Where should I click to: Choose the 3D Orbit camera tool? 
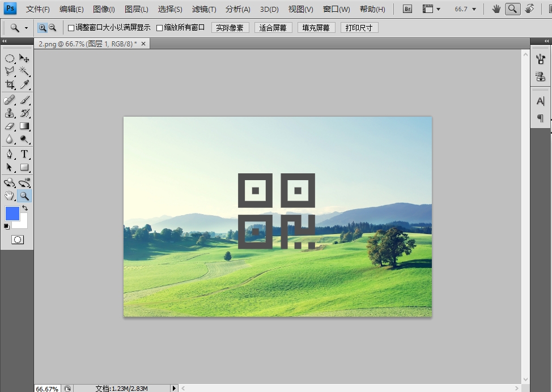[24, 183]
